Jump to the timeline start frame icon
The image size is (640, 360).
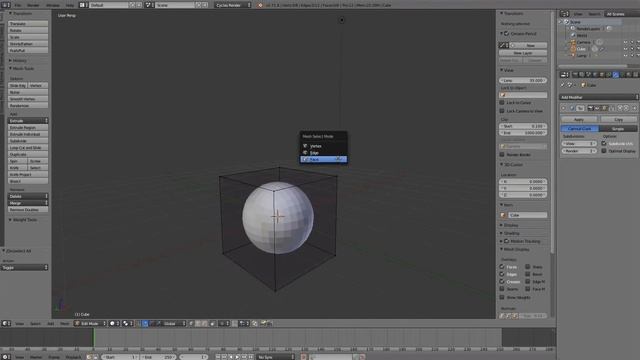point(218,357)
